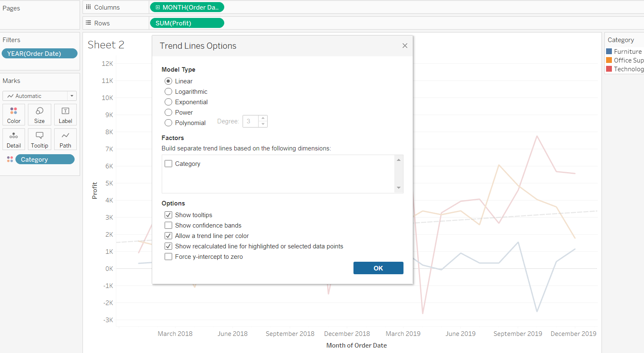
Task: Click the Profit axis label
Action: coord(95,190)
